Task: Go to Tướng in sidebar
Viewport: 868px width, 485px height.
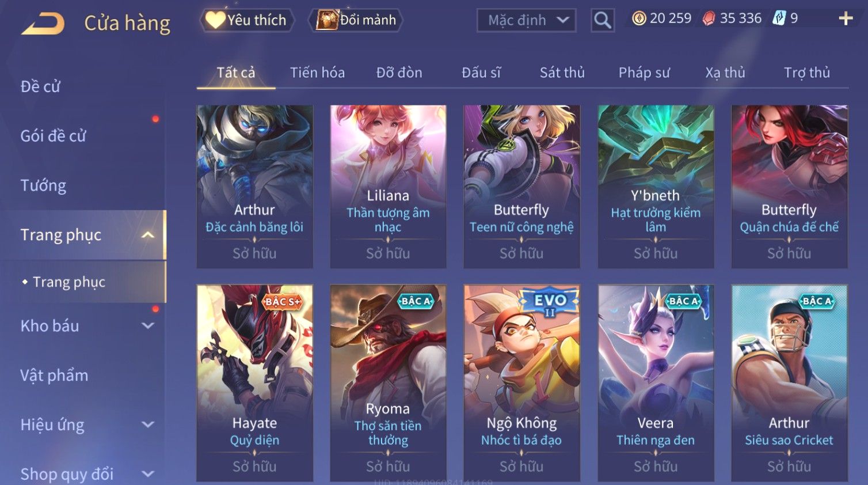Action: pos(43,185)
